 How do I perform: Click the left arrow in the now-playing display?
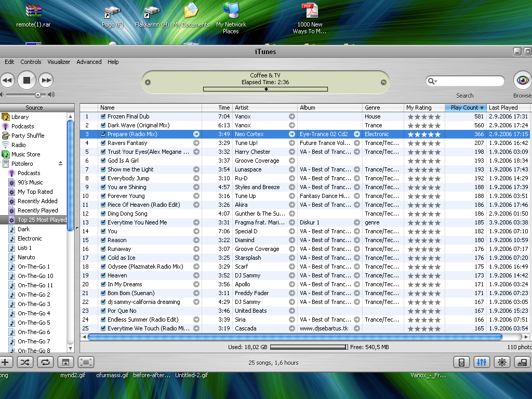point(148,82)
